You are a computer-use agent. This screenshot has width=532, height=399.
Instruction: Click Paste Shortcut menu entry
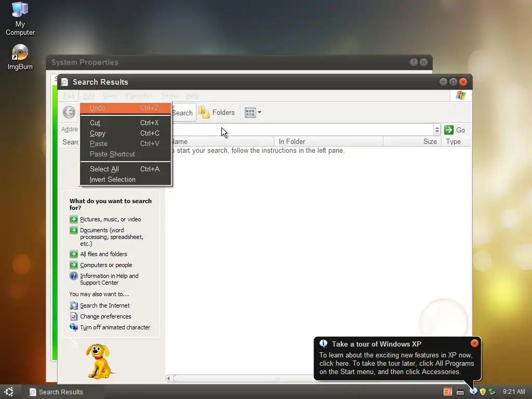click(125, 154)
